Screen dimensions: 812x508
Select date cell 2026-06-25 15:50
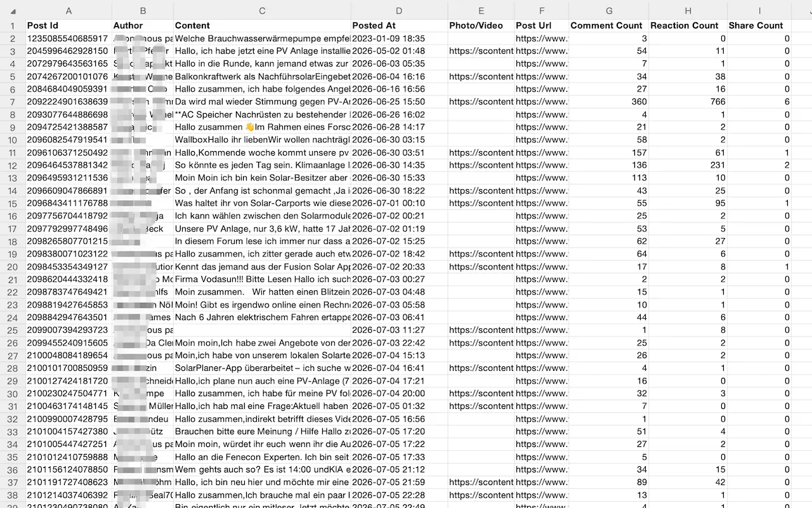pos(399,102)
